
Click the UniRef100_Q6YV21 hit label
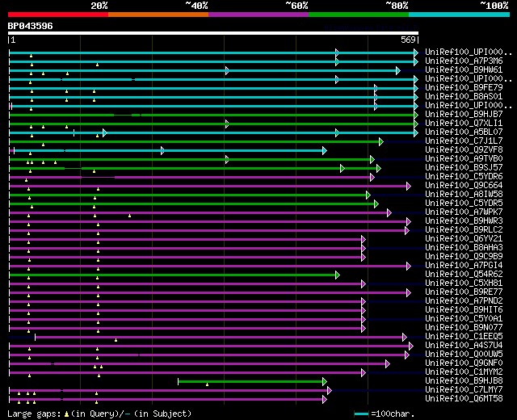click(464, 239)
